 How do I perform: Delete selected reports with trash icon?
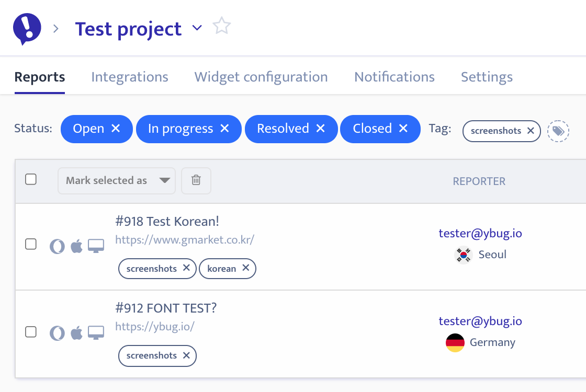point(196,181)
